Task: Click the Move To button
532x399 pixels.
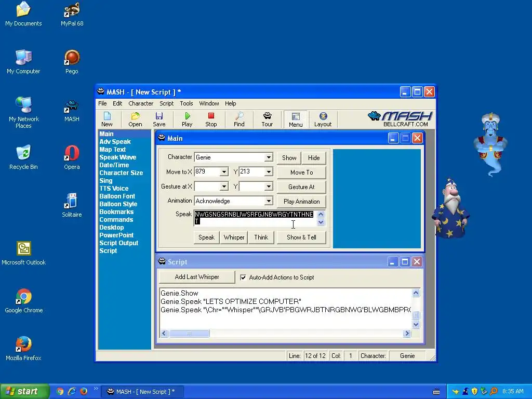Action: tap(302, 172)
